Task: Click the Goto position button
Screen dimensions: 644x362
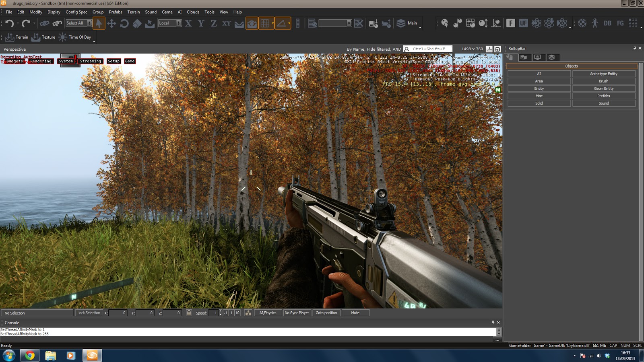Action: click(x=326, y=313)
